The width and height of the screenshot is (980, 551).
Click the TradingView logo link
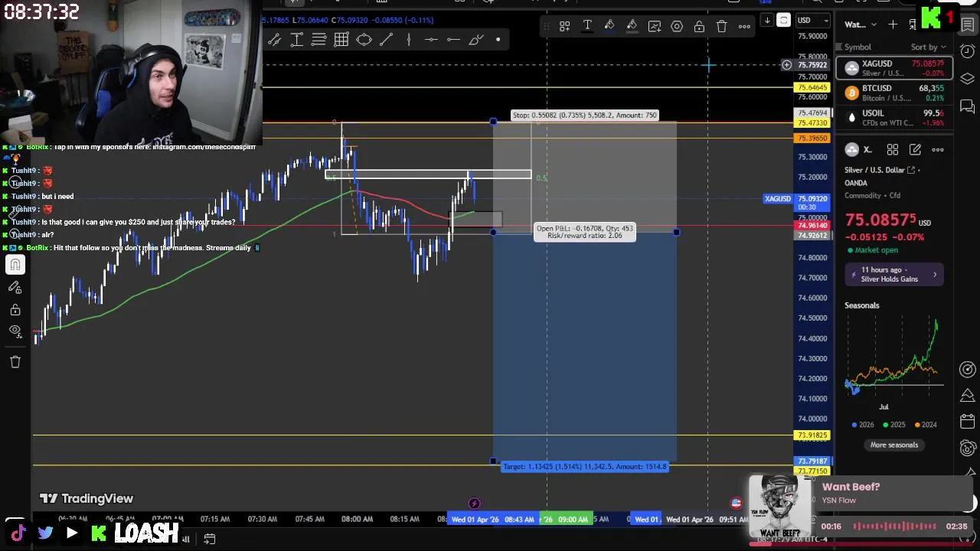click(86, 499)
